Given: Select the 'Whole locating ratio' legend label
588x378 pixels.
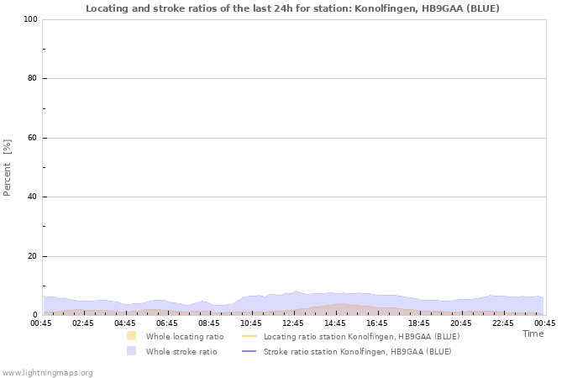Looking at the screenshot, I should click(184, 336).
